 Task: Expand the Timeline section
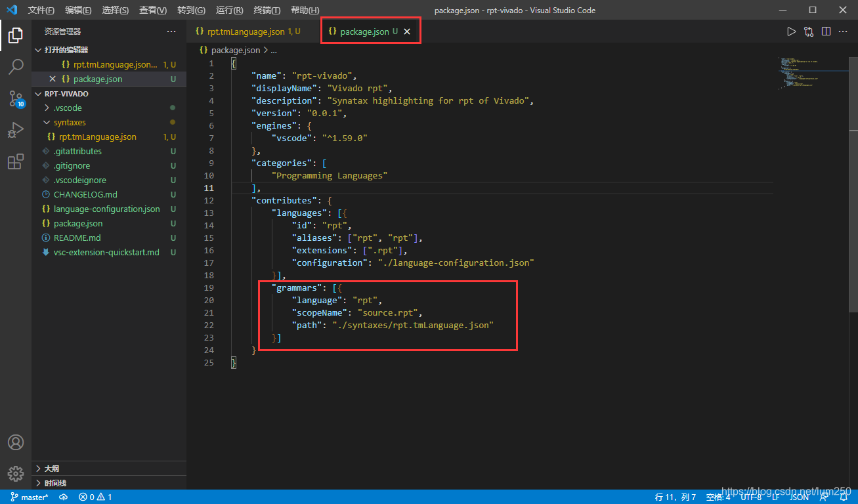tap(38, 483)
